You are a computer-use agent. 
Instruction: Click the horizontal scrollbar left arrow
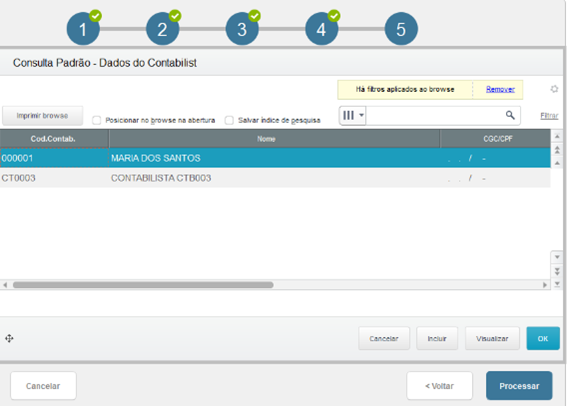tap(5, 285)
